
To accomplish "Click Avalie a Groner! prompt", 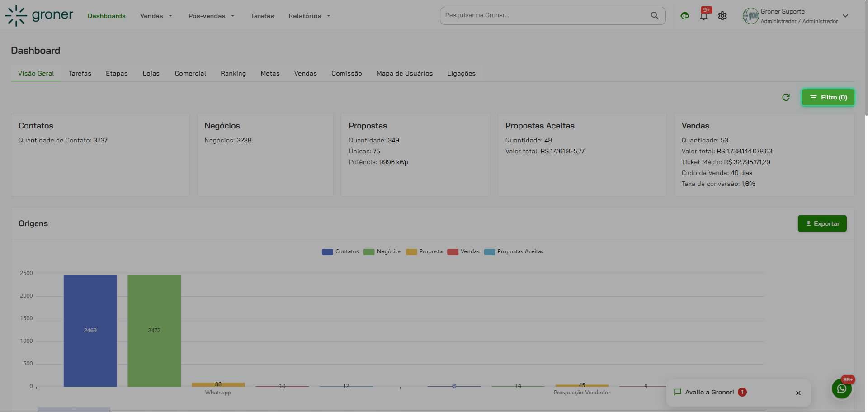I will click(710, 392).
